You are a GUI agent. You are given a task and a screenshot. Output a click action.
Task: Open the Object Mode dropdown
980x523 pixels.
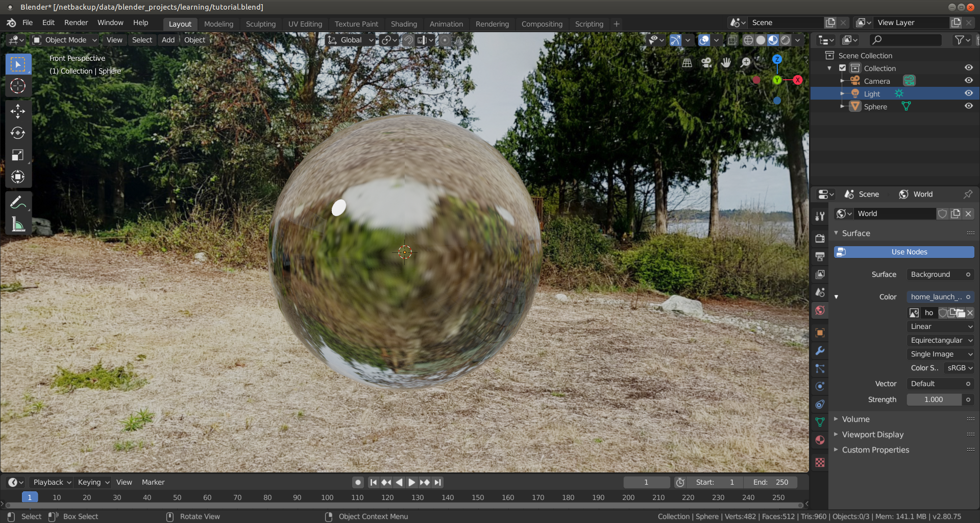pos(65,40)
